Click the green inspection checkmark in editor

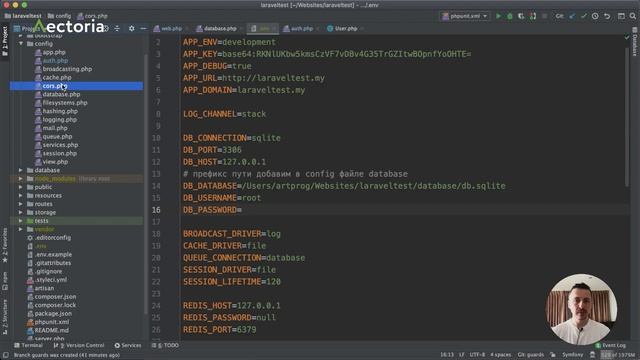tap(627, 38)
